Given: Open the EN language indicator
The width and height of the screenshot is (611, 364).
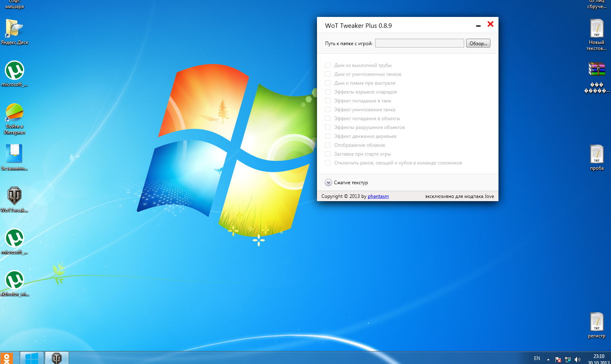Looking at the screenshot, I should [x=537, y=358].
